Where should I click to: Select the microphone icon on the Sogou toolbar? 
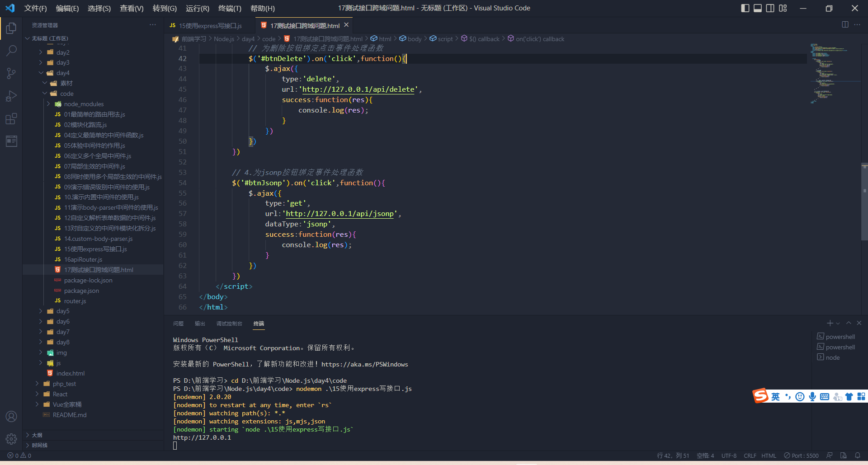click(812, 396)
